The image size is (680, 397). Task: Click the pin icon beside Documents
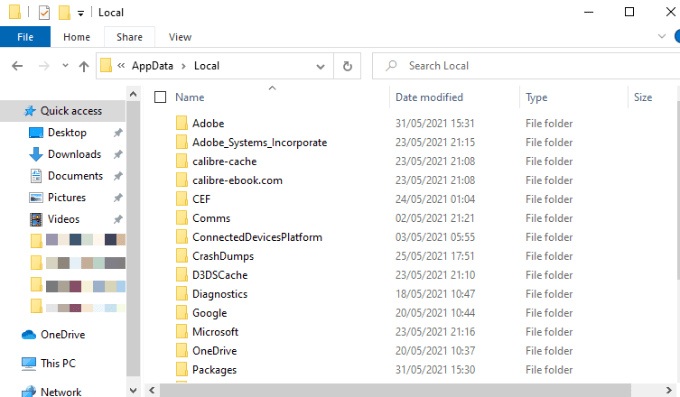[118, 176]
